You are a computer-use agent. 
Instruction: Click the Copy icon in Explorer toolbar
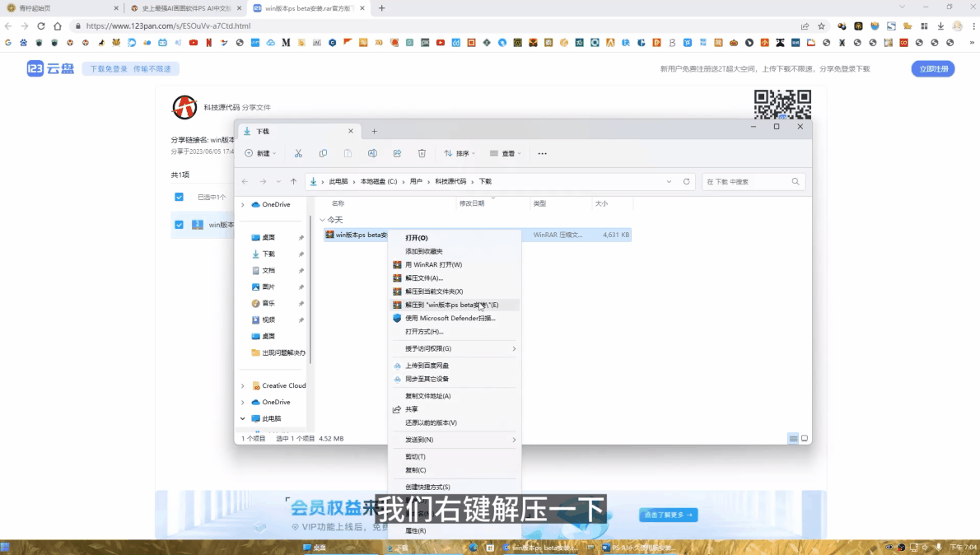pyautogui.click(x=323, y=153)
